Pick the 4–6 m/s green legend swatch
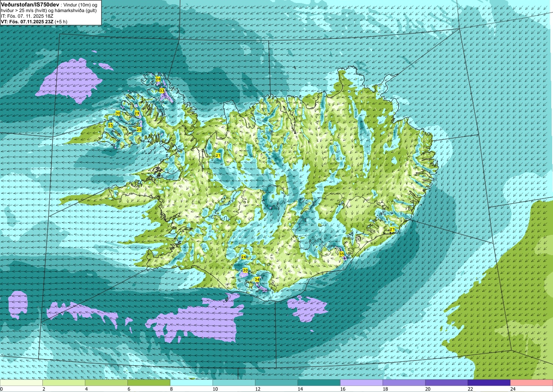Image resolution: width=553 pixels, height=392 pixels. (106, 383)
